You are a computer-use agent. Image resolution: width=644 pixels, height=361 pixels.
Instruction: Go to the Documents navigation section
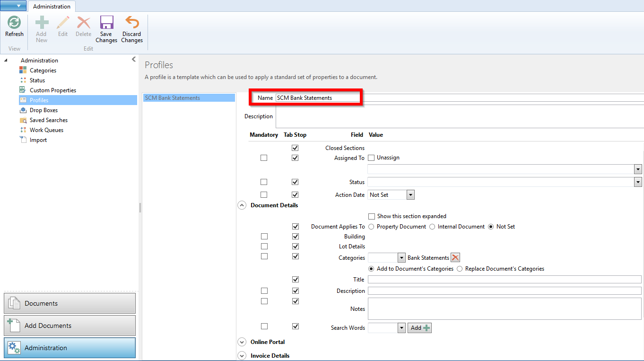(x=70, y=303)
